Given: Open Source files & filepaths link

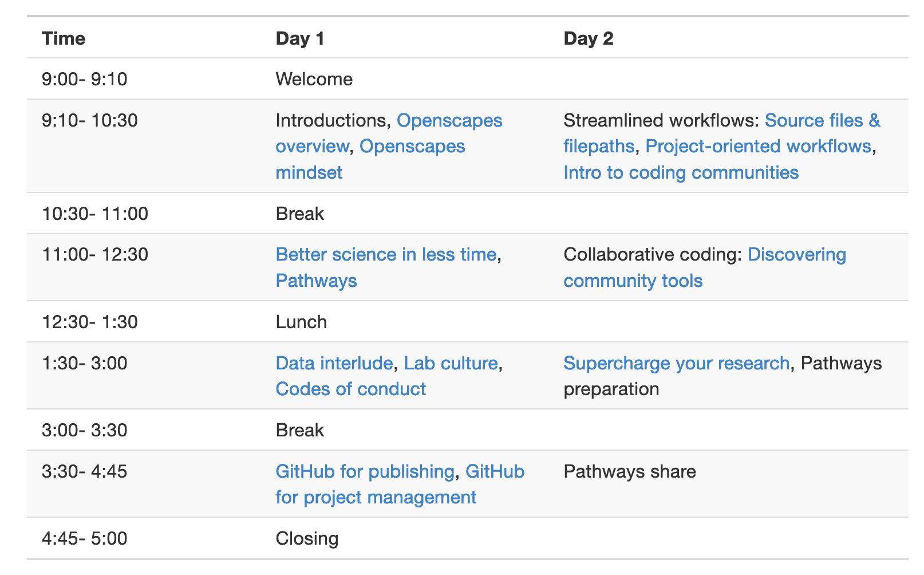Looking at the screenshot, I should [822, 121].
